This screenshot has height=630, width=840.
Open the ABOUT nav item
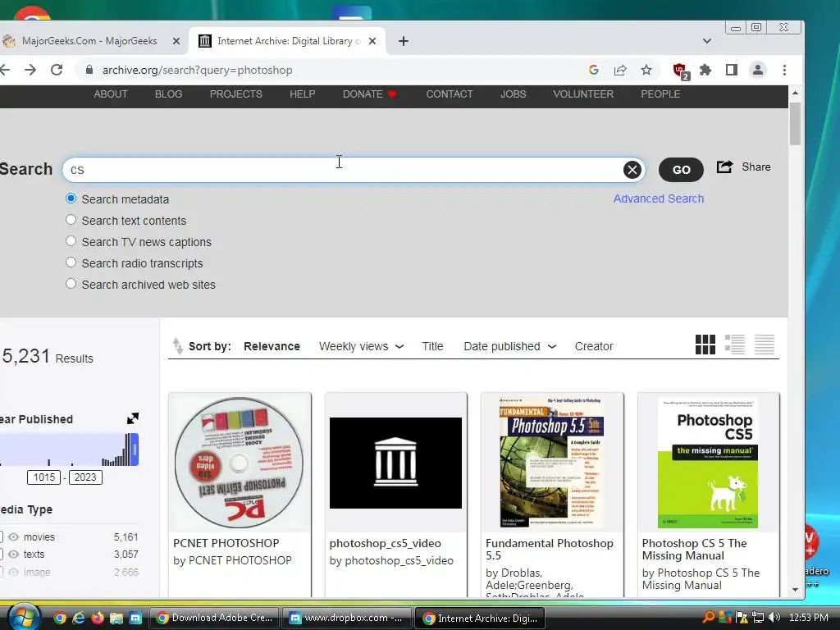111,94
